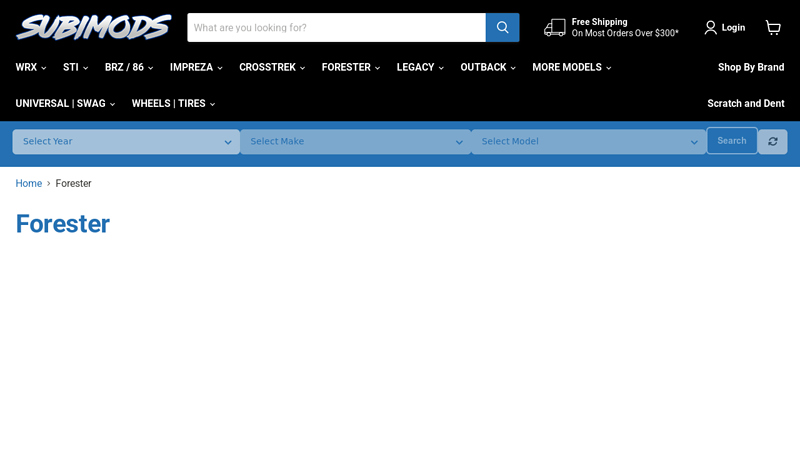Open the shopping cart
Screen dimensions: 800x450
[x=773, y=27]
